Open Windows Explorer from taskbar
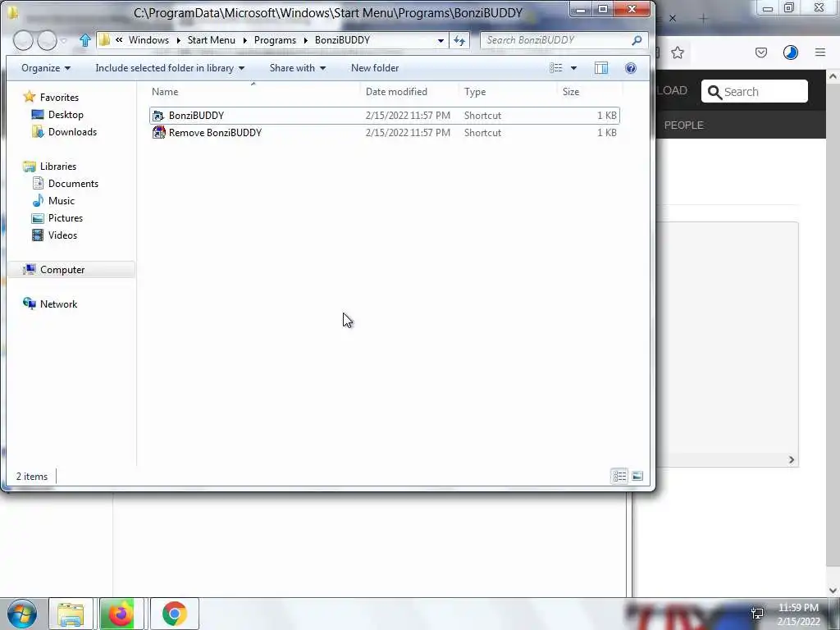Screen dimensions: 840x630 point(71,614)
